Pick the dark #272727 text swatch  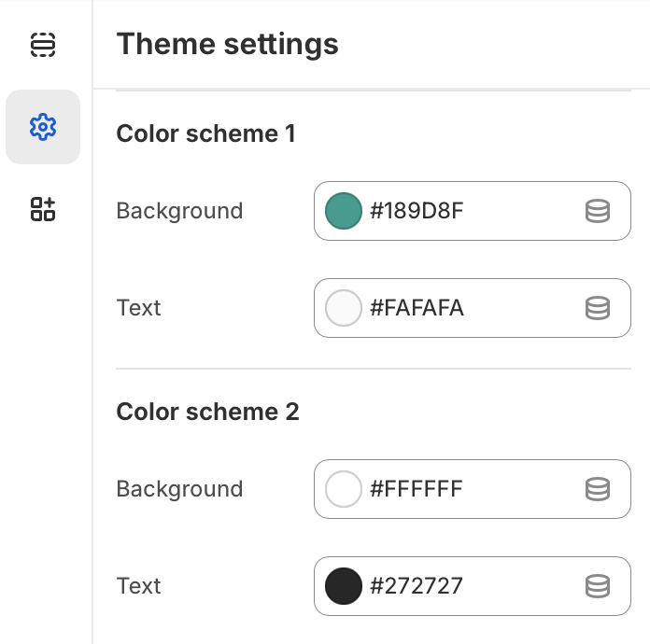tap(344, 586)
